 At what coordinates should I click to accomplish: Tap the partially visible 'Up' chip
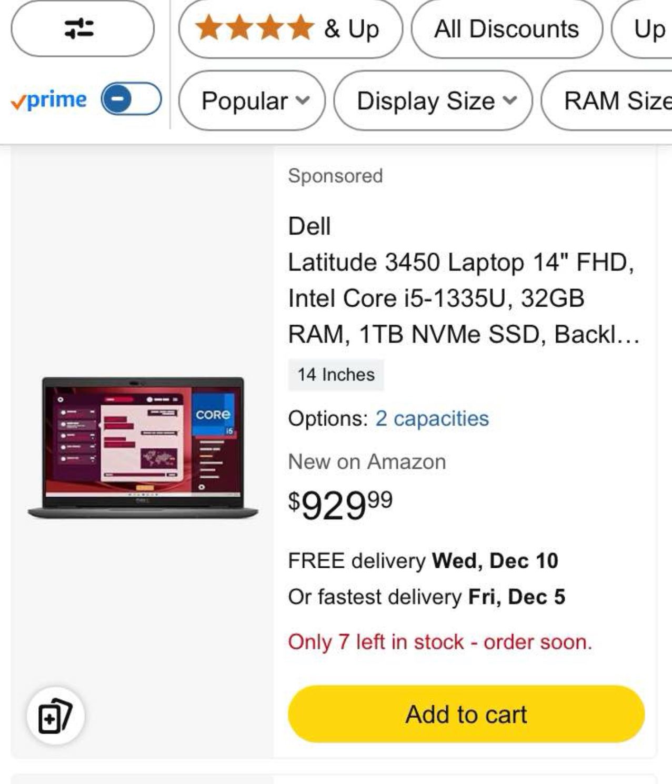pos(650,29)
